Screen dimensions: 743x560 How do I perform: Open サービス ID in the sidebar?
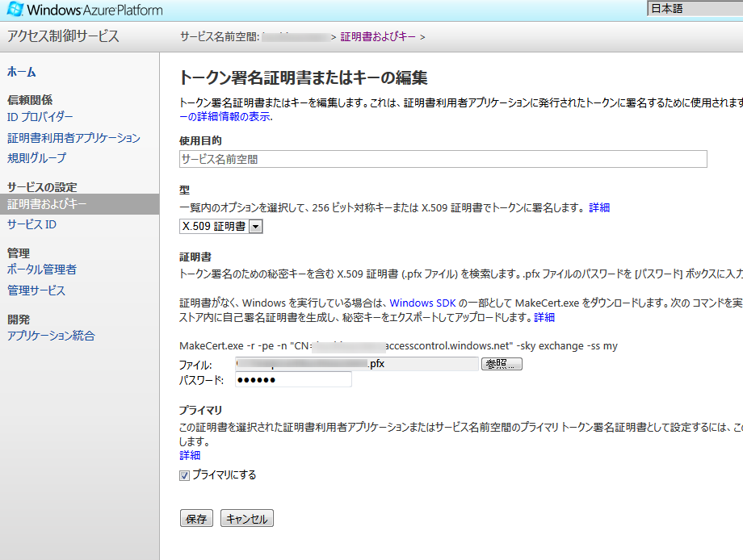coord(31,224)
